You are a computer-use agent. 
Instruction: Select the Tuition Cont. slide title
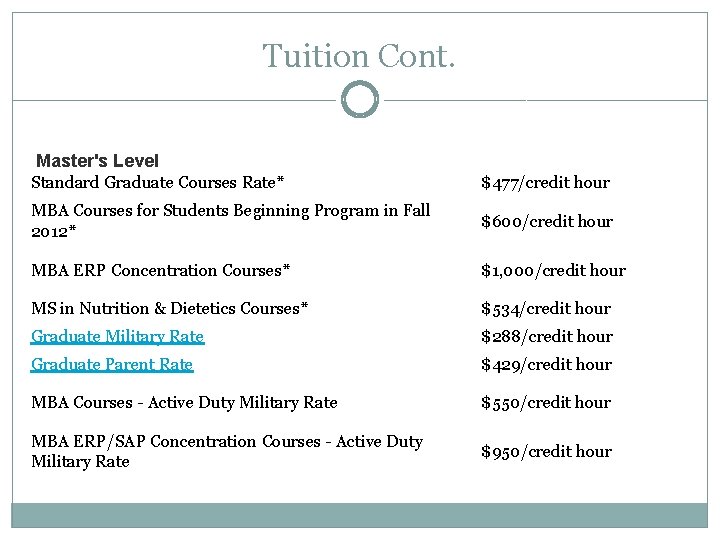pos(359,55)
